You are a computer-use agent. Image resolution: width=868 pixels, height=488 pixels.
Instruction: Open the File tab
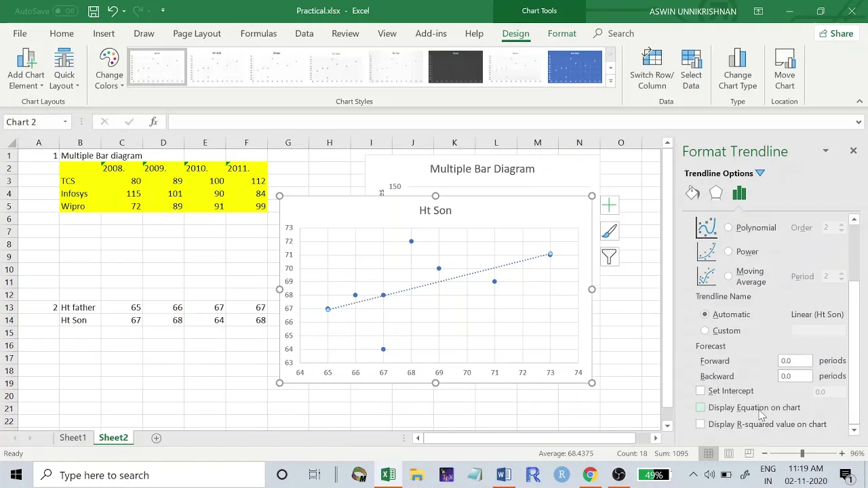pyautogui.click(x=20, y=33)
